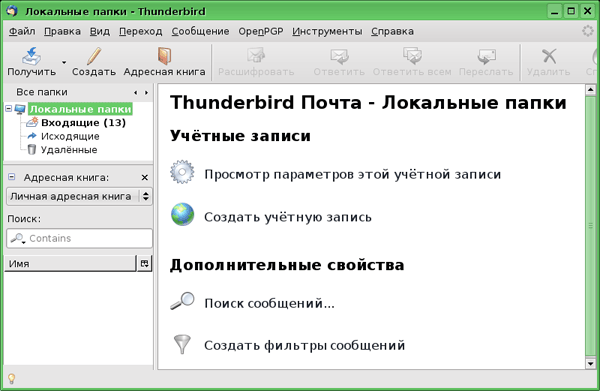Screen dimensions: 600x391
Task: Click the Ответить всем toolbar button
Action: [x=412, y=62]
